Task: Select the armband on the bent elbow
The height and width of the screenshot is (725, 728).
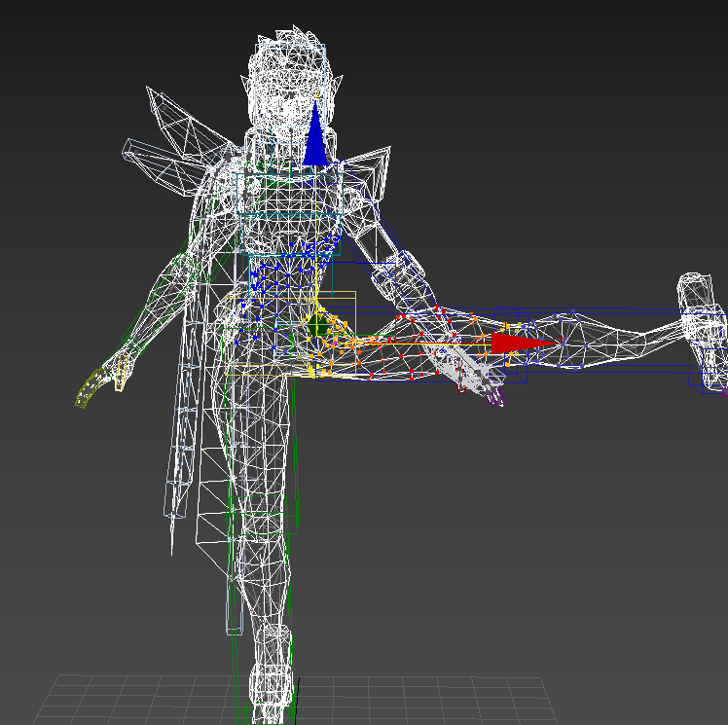Action: pyautogui.click(x=408, y=265)
